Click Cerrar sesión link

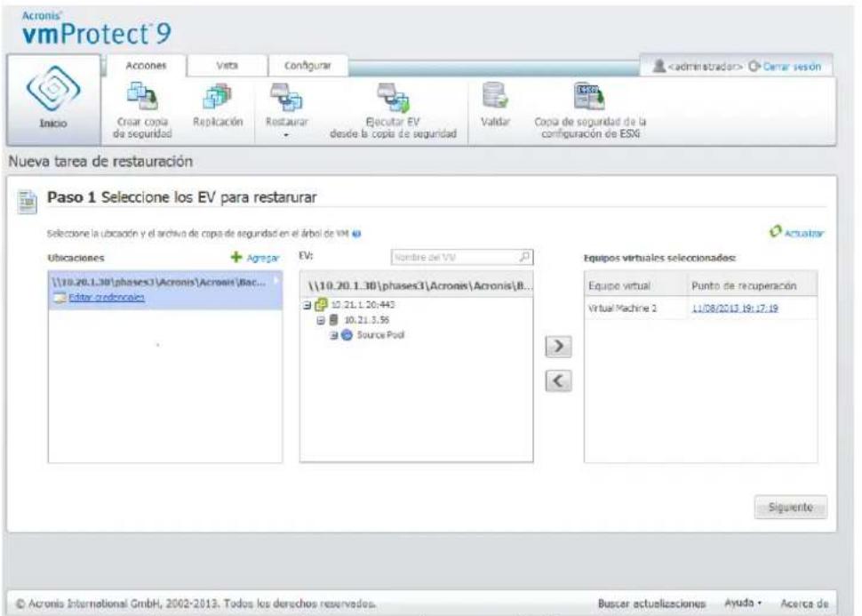tap(792, 67)
